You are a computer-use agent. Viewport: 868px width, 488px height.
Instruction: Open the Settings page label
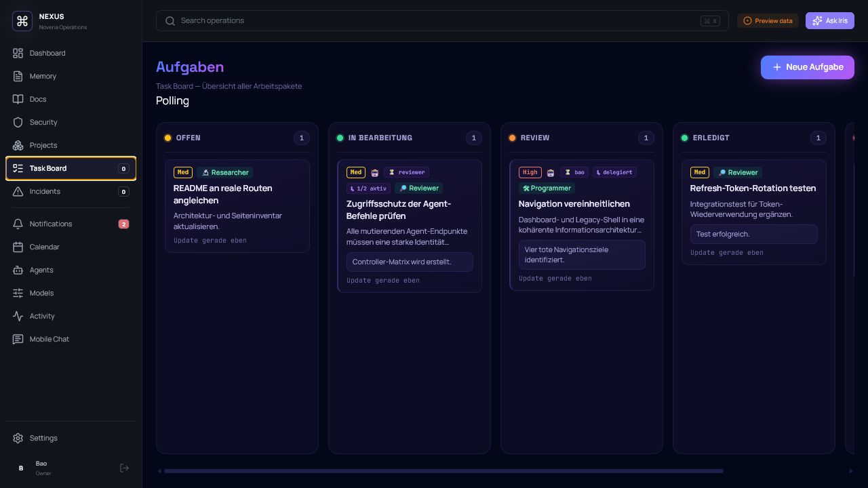click(43, 438)
